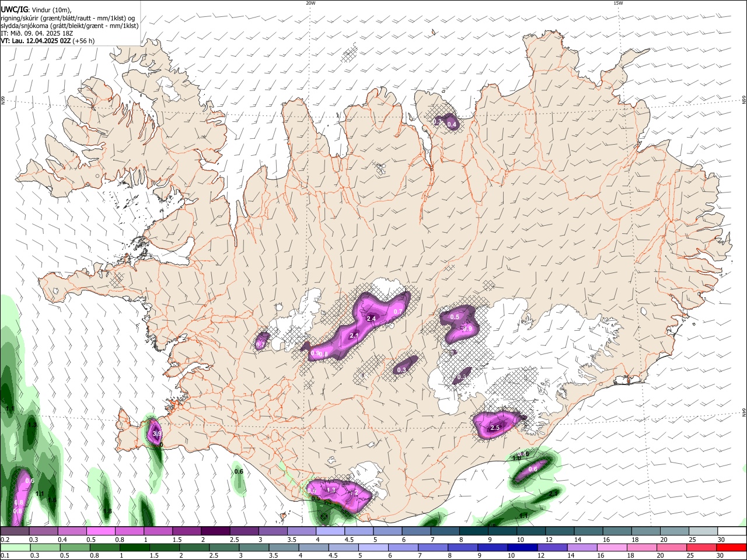The image size is (747, 560).
Task: Select the lilac 14 mm rain legend swatch
Action: (x=583, y=548)
